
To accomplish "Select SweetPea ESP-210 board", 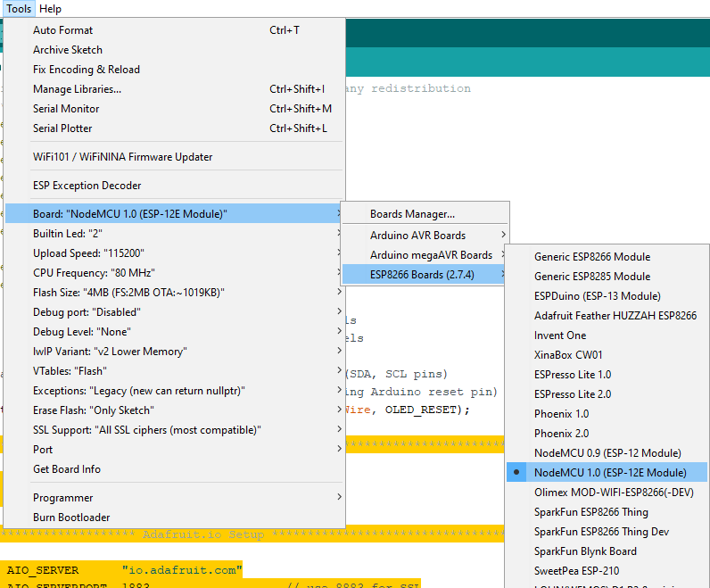I will pos(607,571).
